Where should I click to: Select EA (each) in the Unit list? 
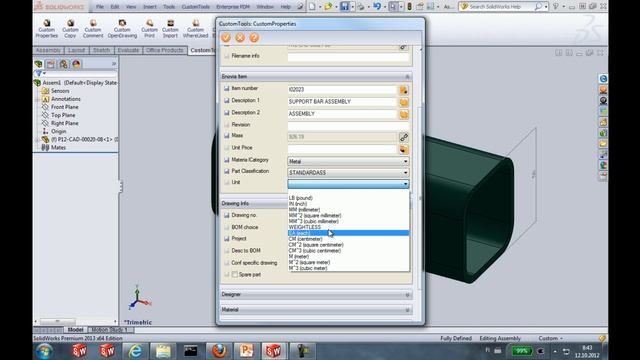coord(348,233)
